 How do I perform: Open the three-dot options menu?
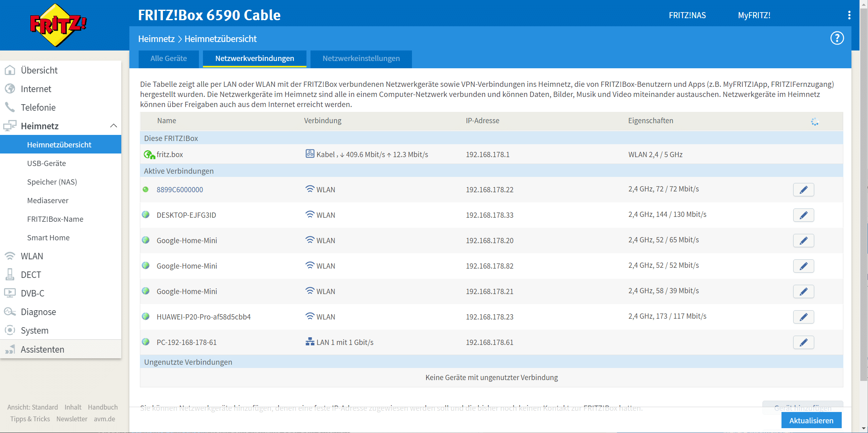(849, 15)
